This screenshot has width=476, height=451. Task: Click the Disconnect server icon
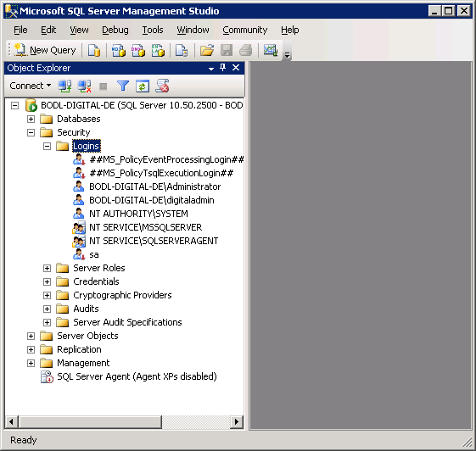(x=84, y=86)
